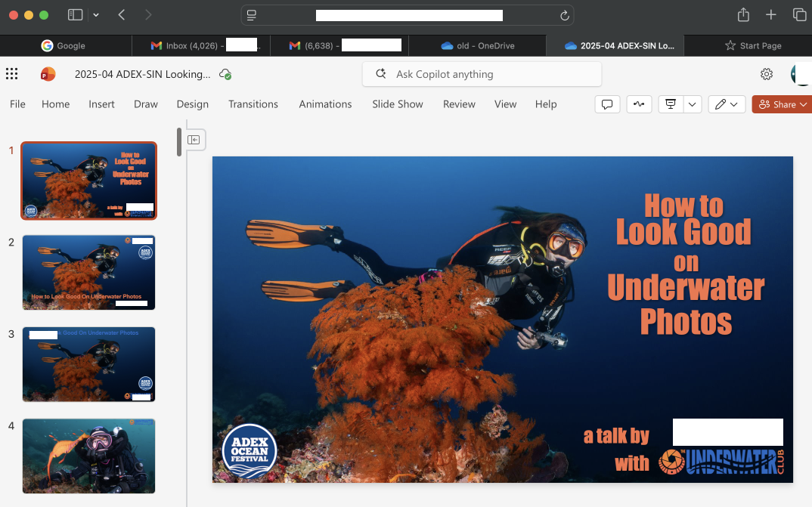Toggle the Safari sidebar icon
Viewport: 812px width, 507px height.
click(x=75, y=15)
